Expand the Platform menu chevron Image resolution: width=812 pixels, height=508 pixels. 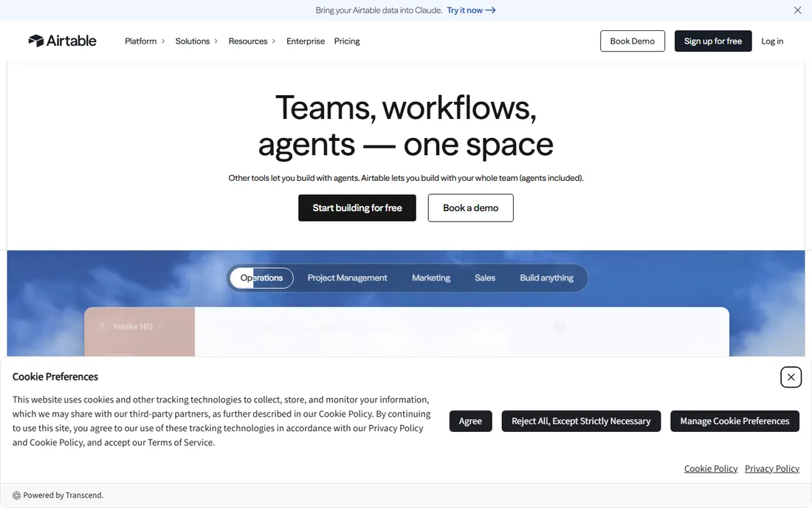coord(162,41)
